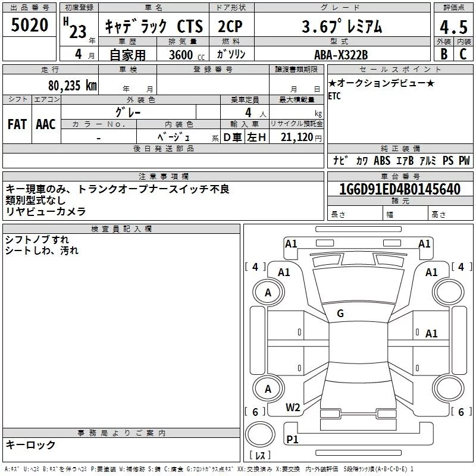Select the vehicle history 自家用
This screenshot has height=476, width=476.
point(127,55)
